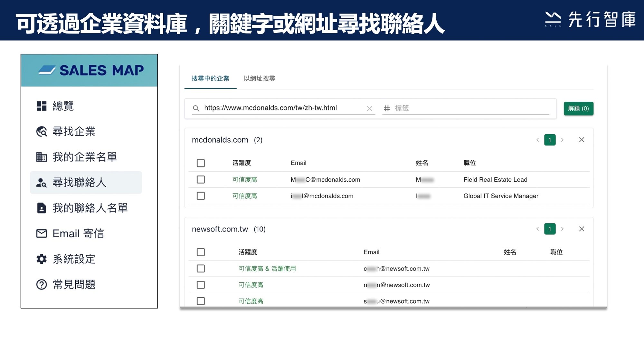Go to next page of mcdonalds.com results
Image resolution: width=644 pixels, height=349 pixels.
(x=562, y=140)
